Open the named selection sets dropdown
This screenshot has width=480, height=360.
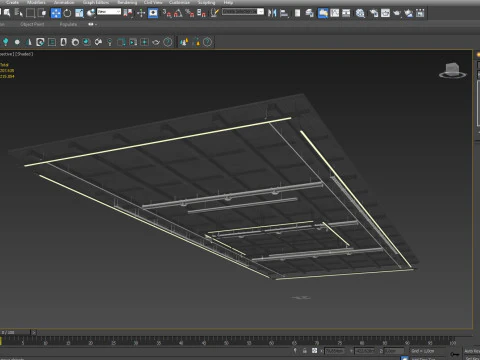[243, 12]
